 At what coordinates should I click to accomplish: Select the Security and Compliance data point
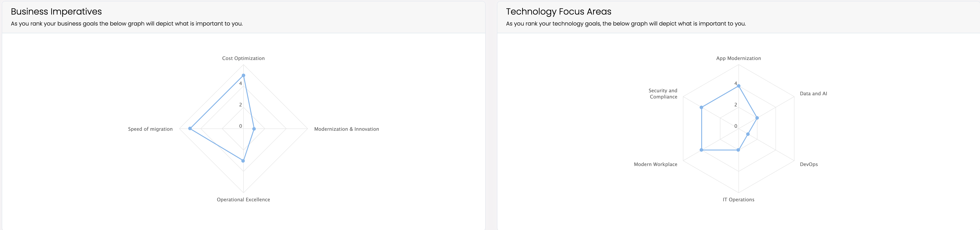pyautogui.click(x=702, y=108)
